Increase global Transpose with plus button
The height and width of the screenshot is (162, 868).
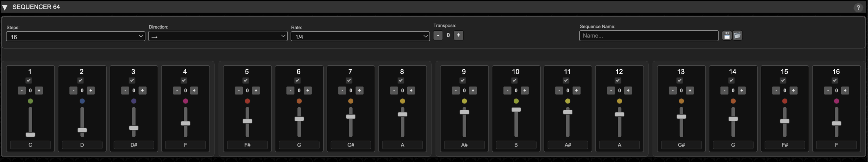pos(458,35)
